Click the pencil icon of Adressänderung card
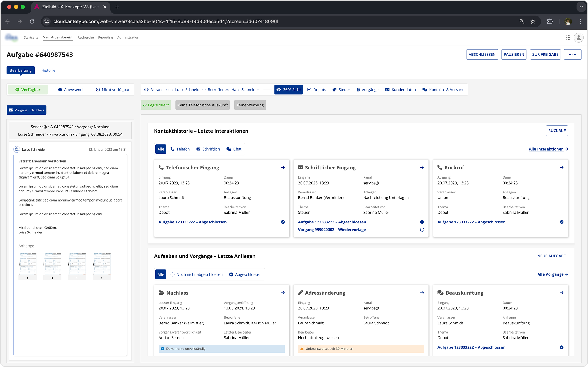This screenshot has width=588, height=367. click(301, 293)
